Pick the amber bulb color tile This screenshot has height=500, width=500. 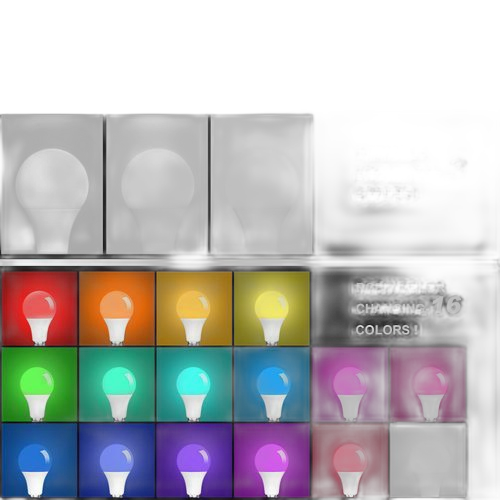pos(194,308)
